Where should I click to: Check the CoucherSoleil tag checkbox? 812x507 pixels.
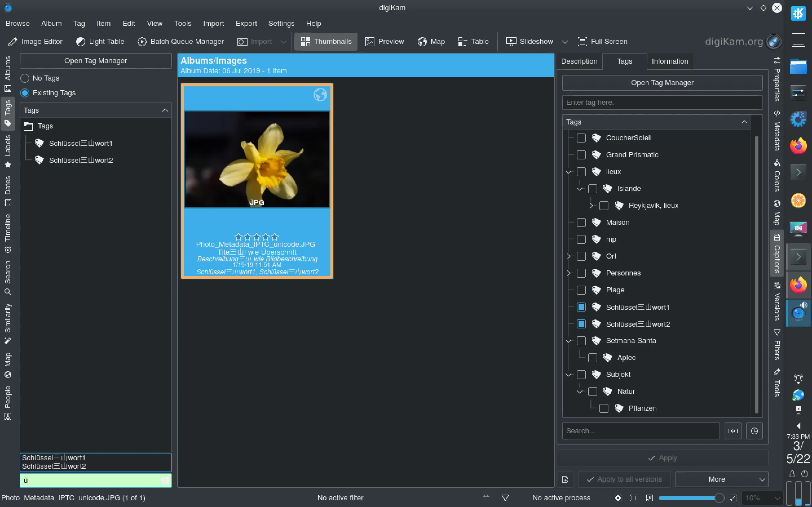tap(581, 138)
